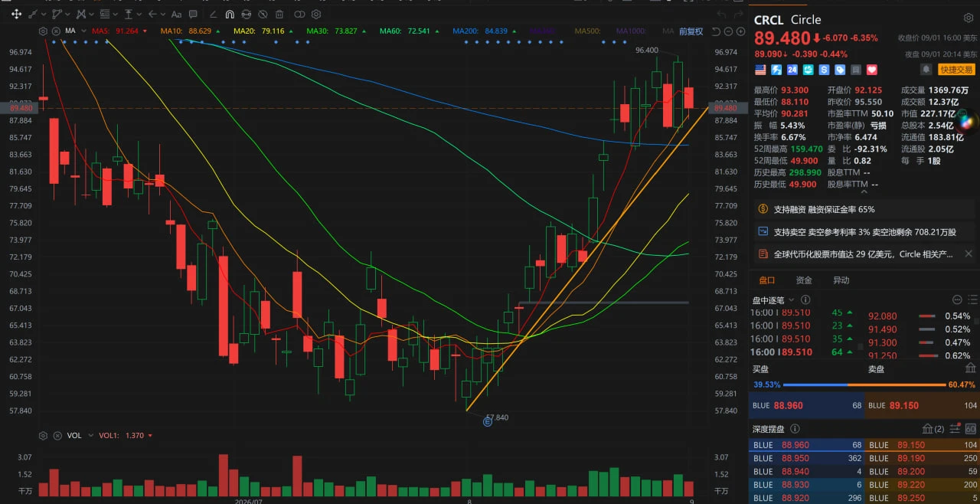Open the 全球代币化股票 news headline
This screenshot has width=980, height=504.
click(x=863, y=254)
